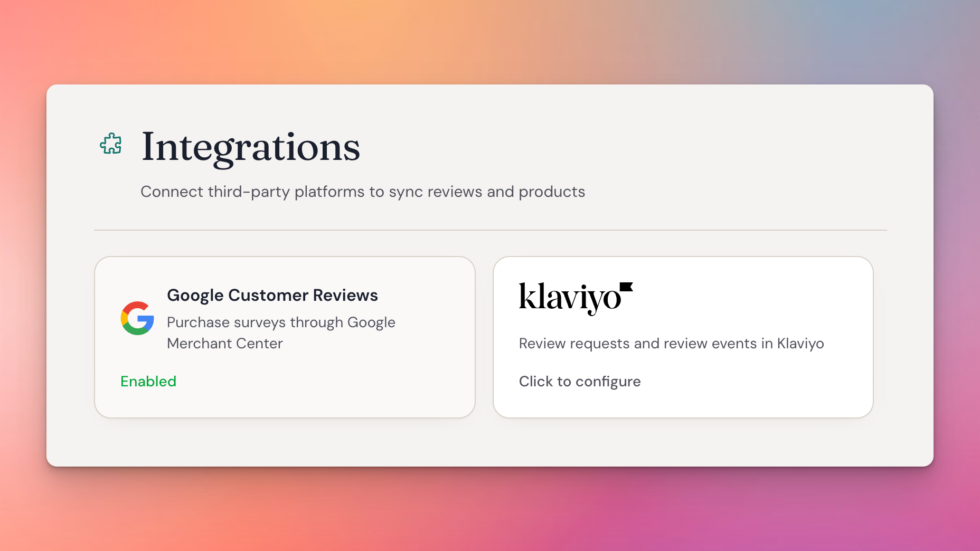This screenshot has height=551, width=980.
Task: Open the Google Customer Reviews title
Action: pyautogui.click(x=272, y=295)
